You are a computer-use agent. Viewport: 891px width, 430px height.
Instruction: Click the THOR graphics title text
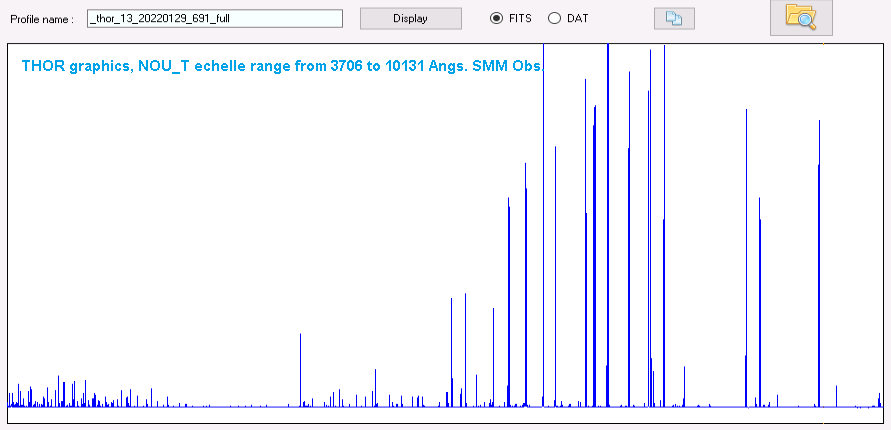click(x=282, y=65)
